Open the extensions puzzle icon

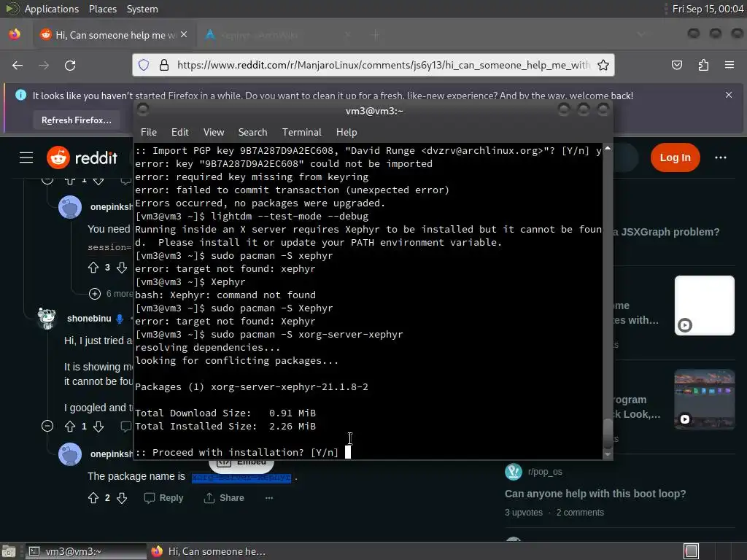[703, 65]
